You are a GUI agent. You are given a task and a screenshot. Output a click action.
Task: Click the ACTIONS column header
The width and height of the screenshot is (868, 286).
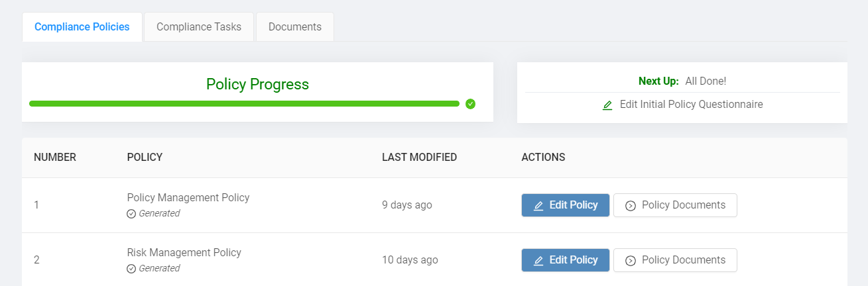543,158
